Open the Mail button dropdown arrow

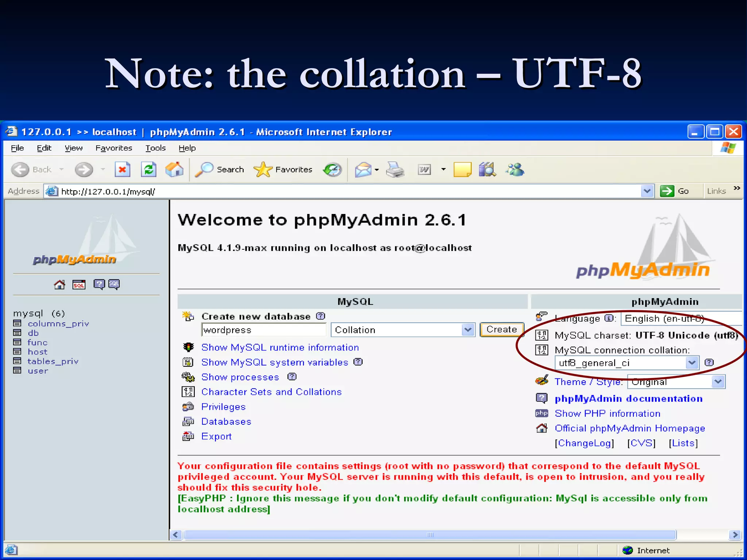coord(377,170)
